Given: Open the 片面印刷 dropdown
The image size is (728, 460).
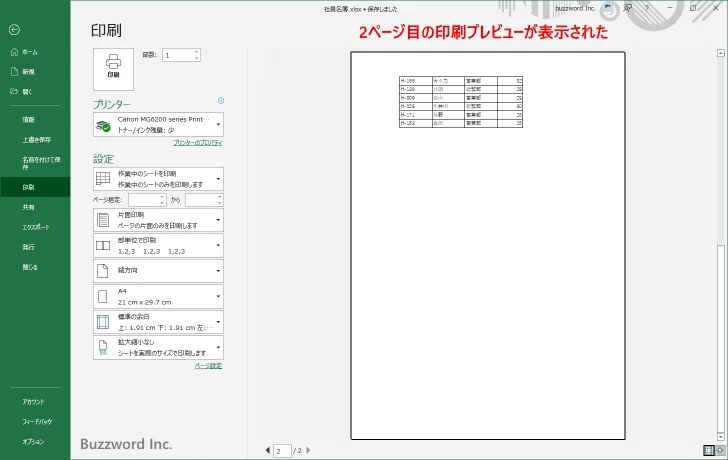Looking at the screenshot, I should pyautogui.click(x=158, y=220).
